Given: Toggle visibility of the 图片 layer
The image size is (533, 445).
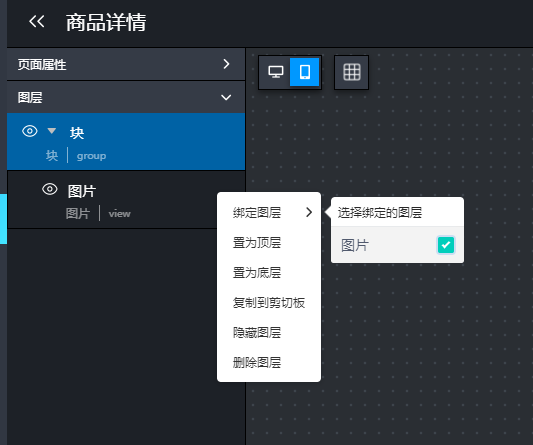Looking at the screenshot, I should (50, 189).
